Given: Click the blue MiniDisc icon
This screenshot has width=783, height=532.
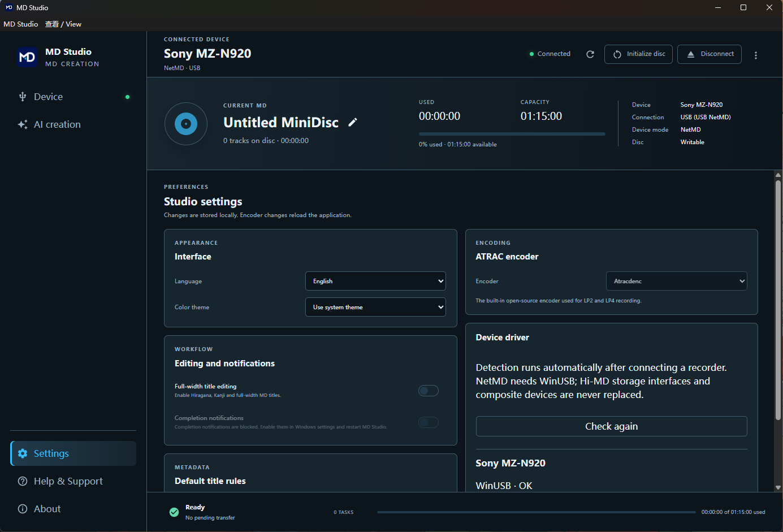Looking at the screenshot, I should pyautogui.click(x=186, y=124).
